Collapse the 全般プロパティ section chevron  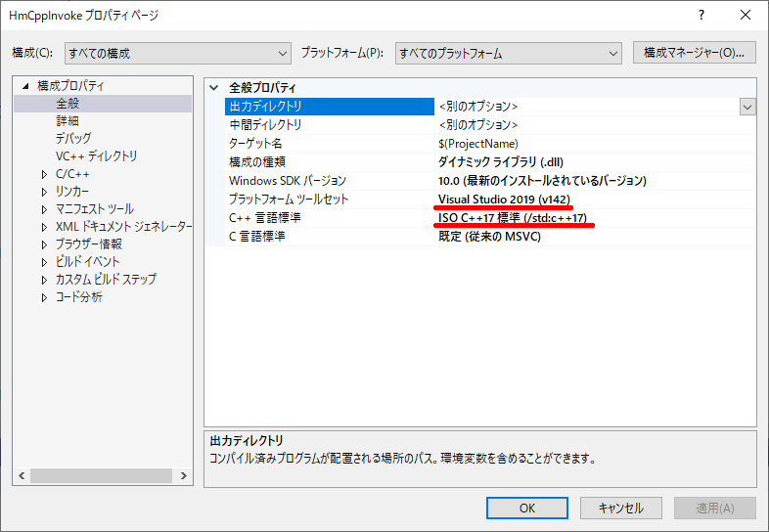tap(214, 87)
